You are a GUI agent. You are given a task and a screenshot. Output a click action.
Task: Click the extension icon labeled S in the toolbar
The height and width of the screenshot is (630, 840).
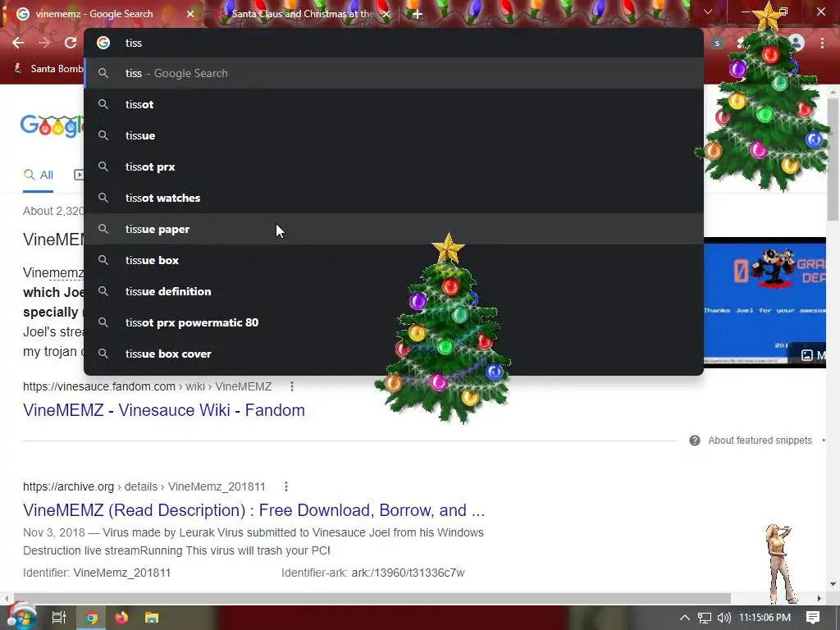coord(717,43)
